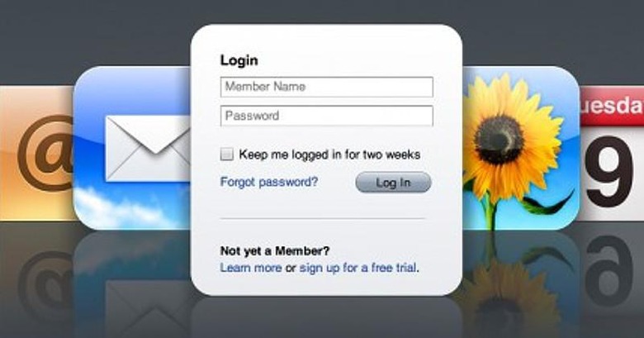
Task: Open the Calendar icon showing 9
Action: click(612, 153)
